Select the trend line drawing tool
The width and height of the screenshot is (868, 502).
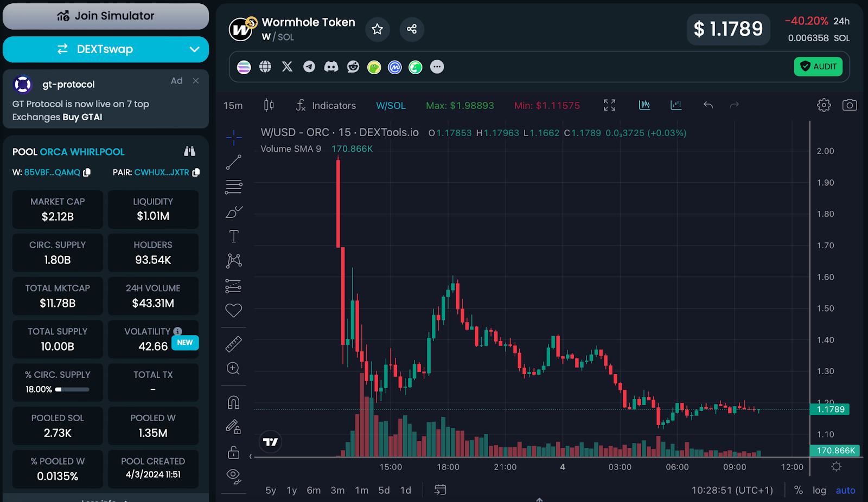(234, 162)
